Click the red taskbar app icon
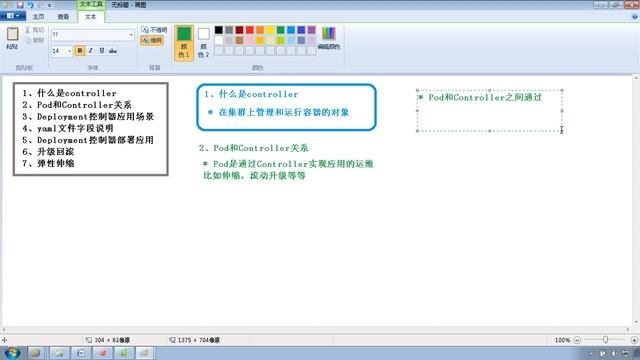640x360 pixels. [x=103, y=353]
